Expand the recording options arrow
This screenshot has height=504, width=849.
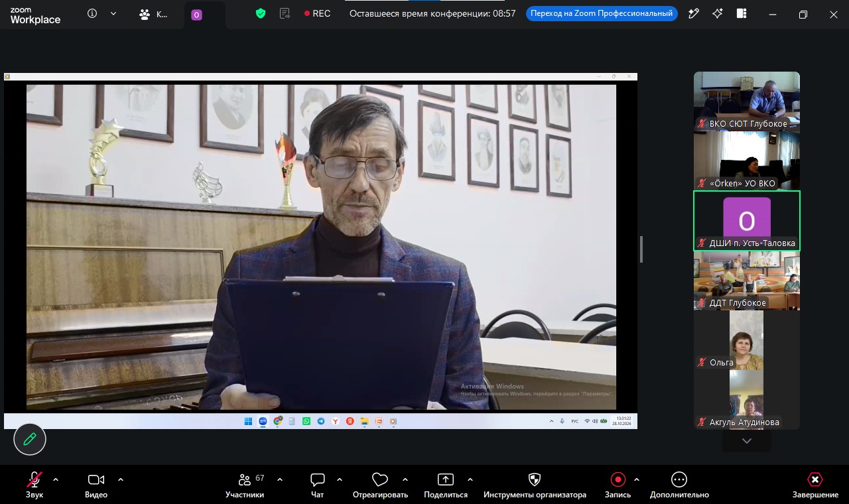tap(637, 479)
